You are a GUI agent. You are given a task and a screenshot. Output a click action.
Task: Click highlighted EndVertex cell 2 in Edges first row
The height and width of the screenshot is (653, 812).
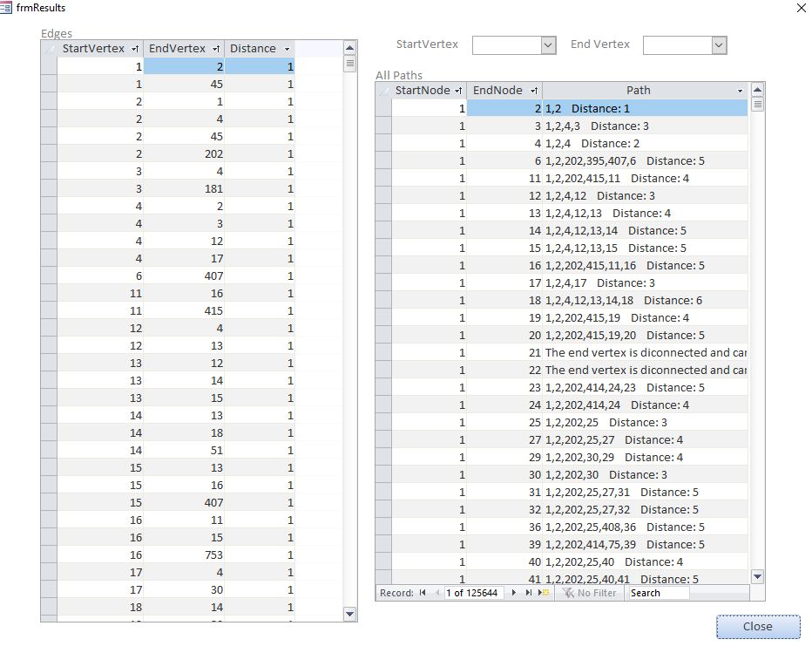184,66
